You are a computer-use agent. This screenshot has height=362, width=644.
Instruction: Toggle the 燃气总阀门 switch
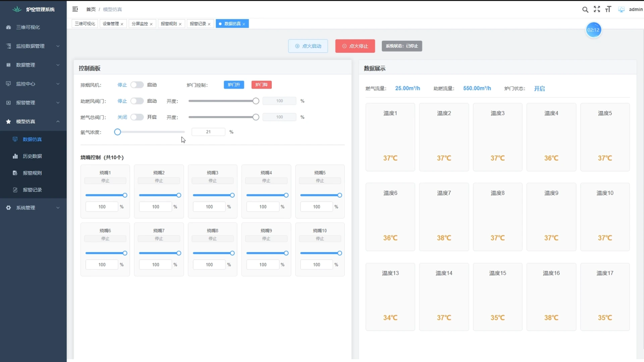[x=137, y=117]
